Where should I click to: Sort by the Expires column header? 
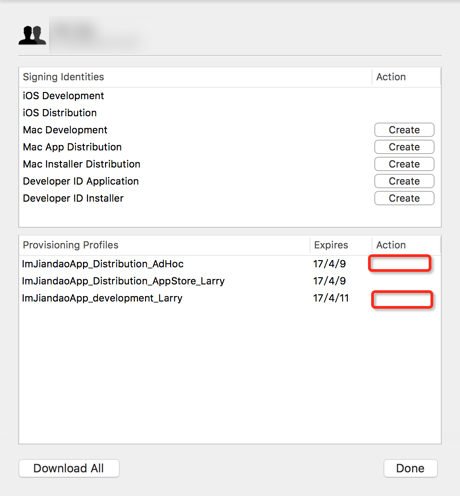tap(331, 245)
